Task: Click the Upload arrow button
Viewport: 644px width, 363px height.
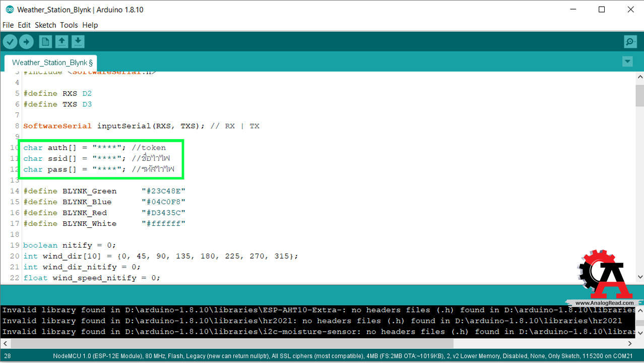Action: pyautogui.click(x=26, y=41)
